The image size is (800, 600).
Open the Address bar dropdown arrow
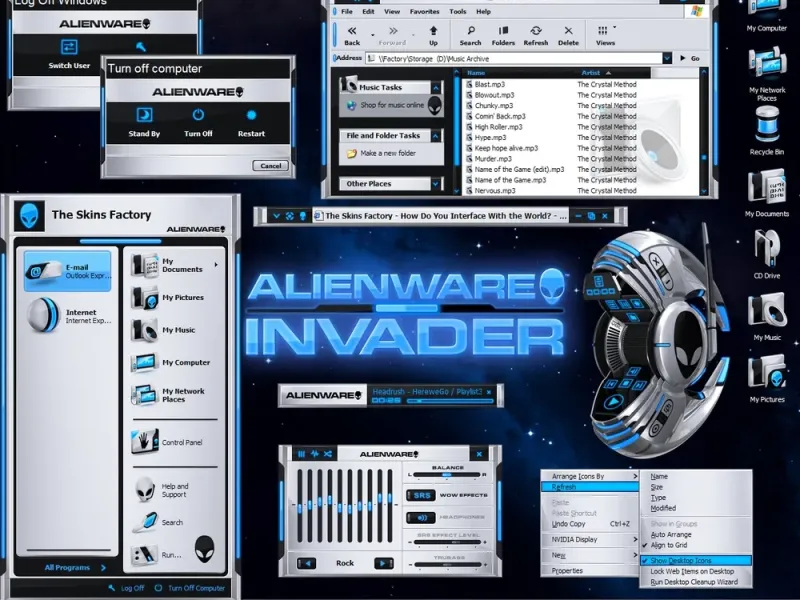pos(667,58)
